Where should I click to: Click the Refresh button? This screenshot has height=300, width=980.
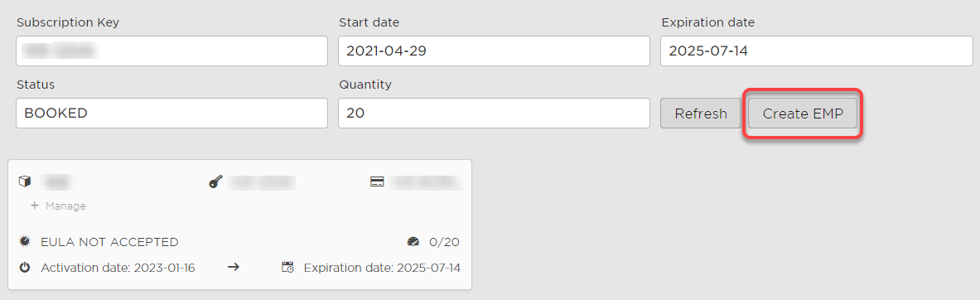click(x=701, y=114)
